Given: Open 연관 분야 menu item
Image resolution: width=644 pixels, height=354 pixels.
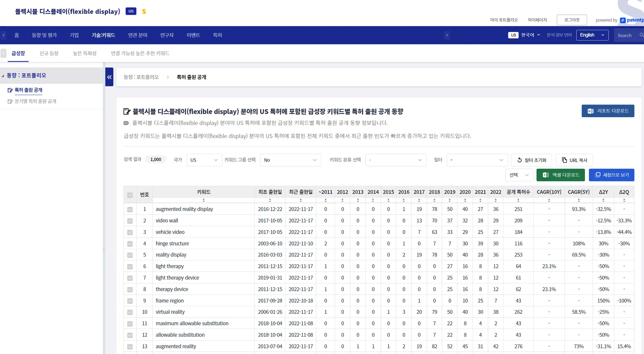Looking at the screenshot, I should [x=138, y=35].
